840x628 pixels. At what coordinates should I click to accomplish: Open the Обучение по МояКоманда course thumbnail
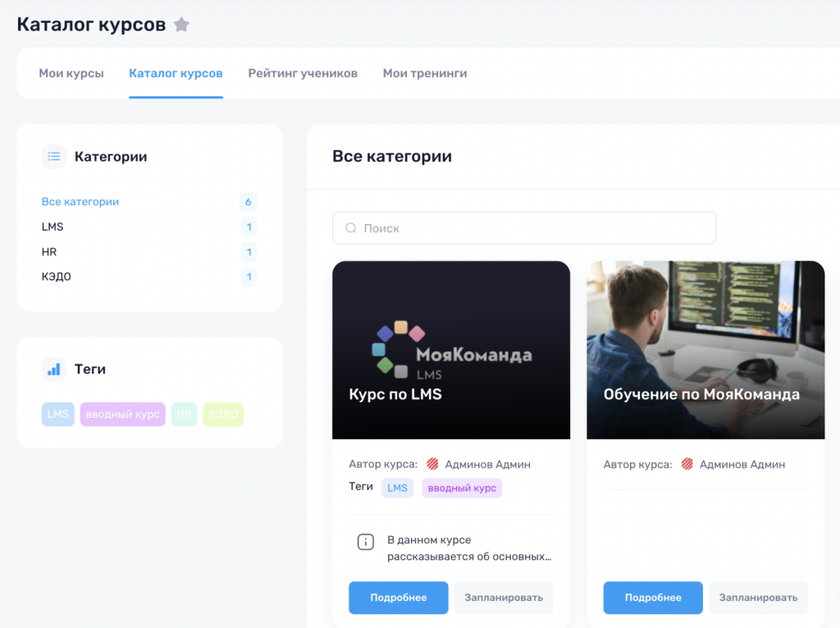click(705, 350)
